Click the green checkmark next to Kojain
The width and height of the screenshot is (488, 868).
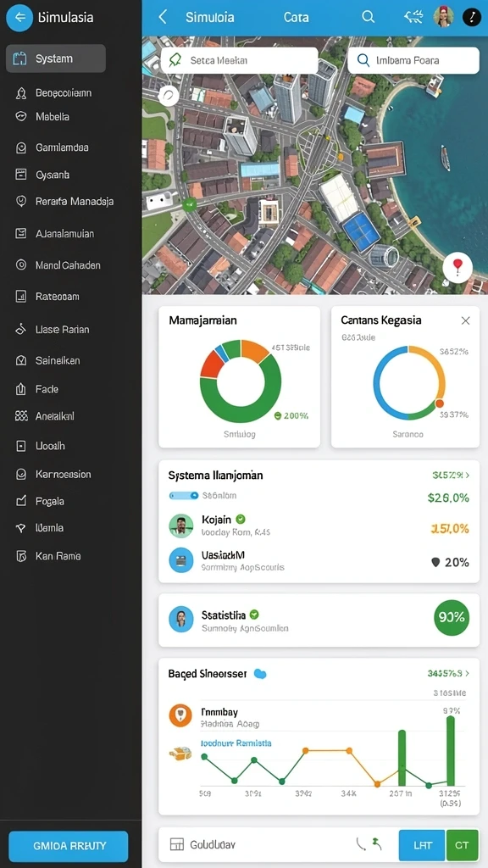point(241,520)
